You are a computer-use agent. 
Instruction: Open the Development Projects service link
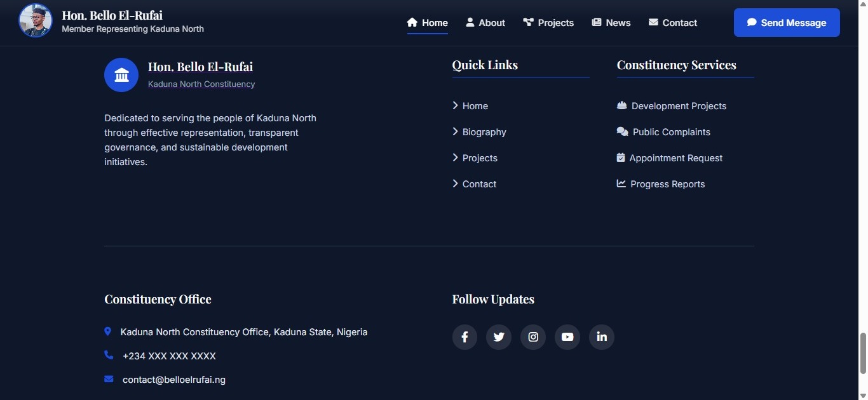coord(678,106)
